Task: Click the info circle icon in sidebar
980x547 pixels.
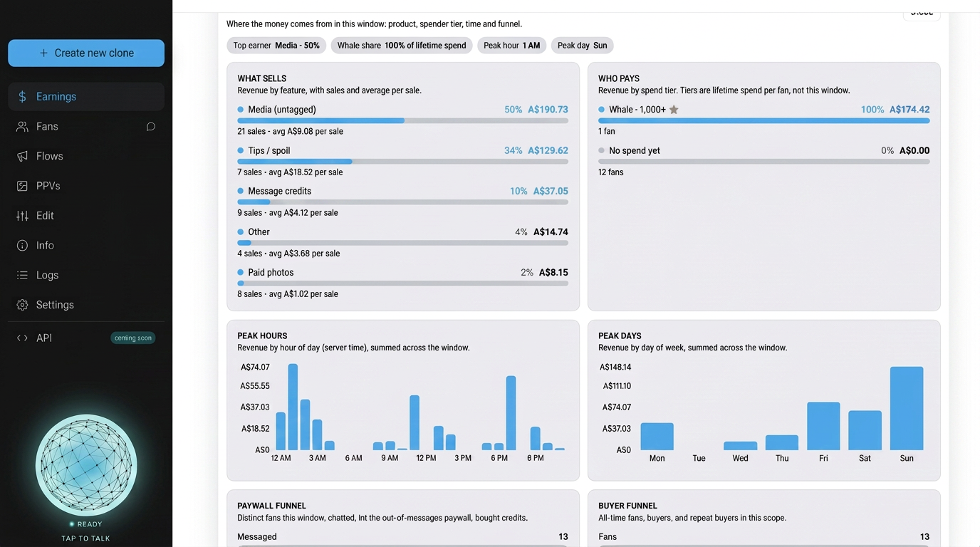Action: 22,246
